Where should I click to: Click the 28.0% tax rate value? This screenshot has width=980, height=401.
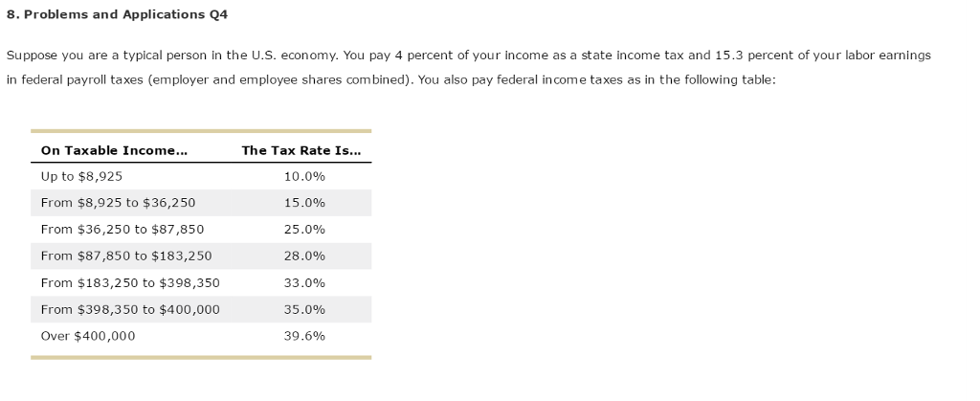(305, 256)
